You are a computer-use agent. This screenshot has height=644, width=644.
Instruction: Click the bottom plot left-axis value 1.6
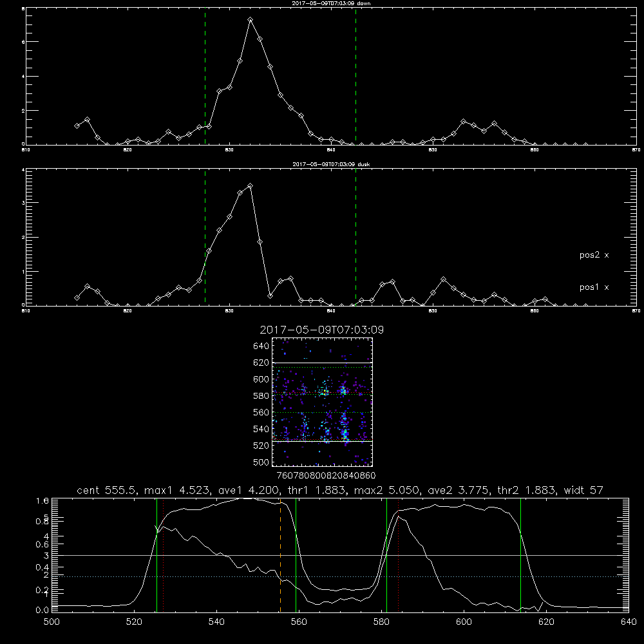point(43,500)
